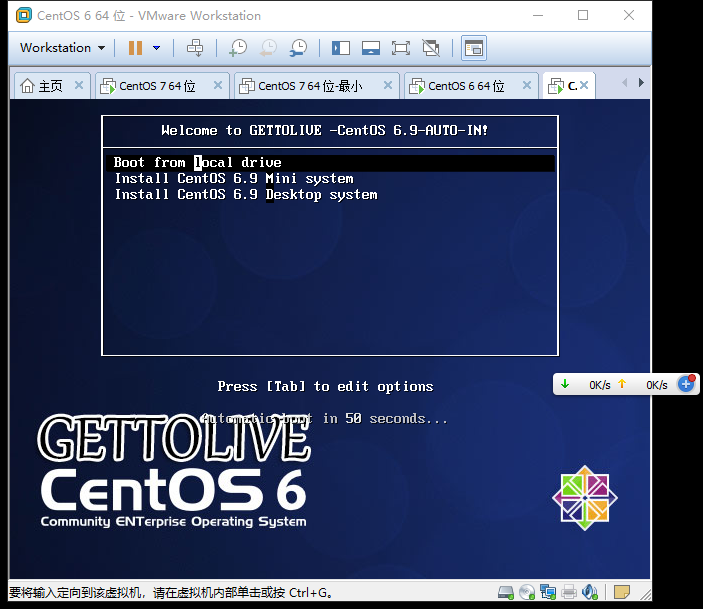The width and height of the screenshot is (703, 609).
Task: Toggle the console view button
Action: [474, 48]
